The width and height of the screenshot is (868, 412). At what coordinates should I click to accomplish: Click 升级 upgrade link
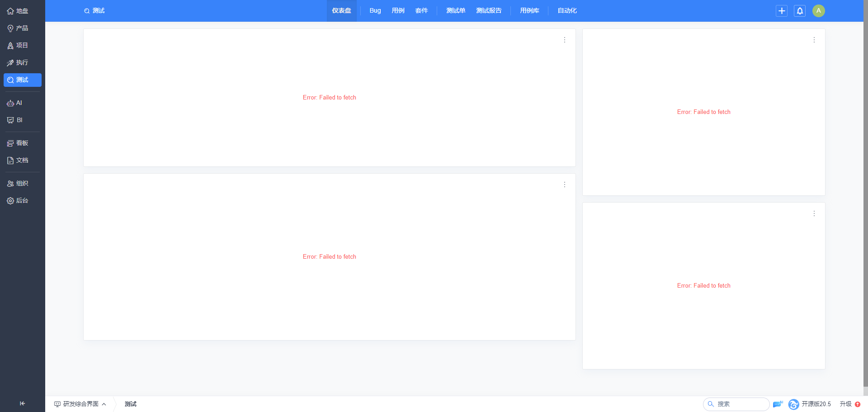coord(845,404)
